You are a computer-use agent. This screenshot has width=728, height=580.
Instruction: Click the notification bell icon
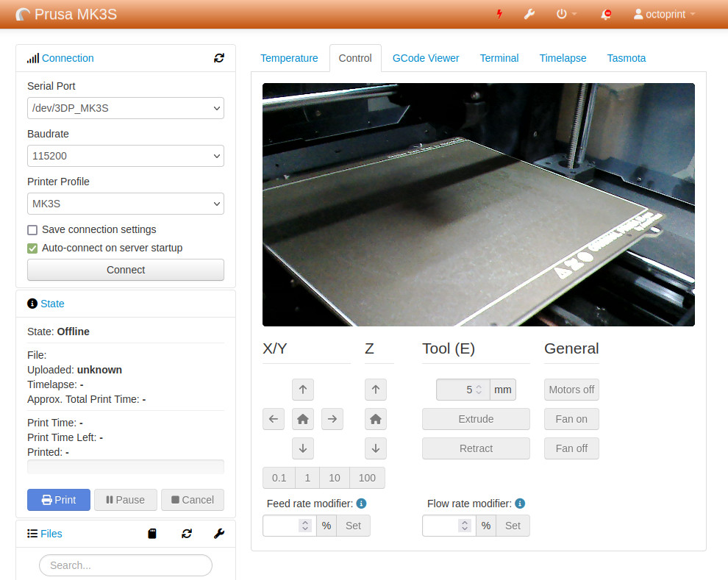[x=606, y=15]
